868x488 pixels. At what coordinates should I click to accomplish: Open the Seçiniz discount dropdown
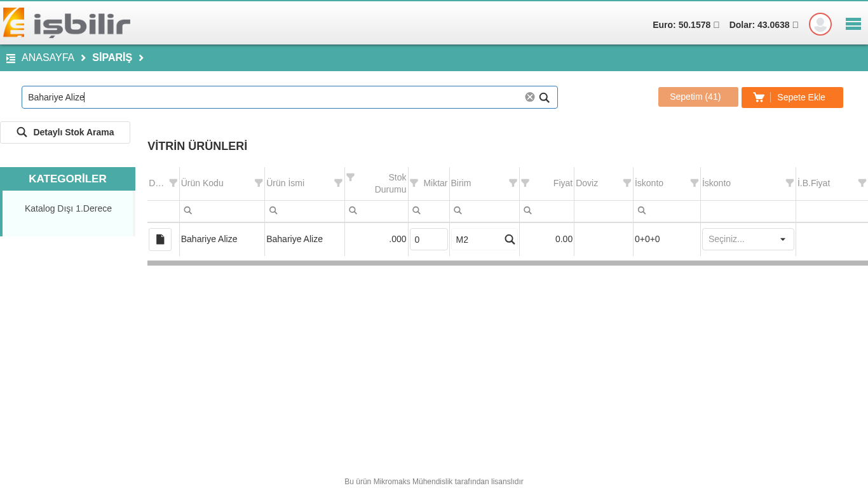pyautogui.click(x=748, y=240)
